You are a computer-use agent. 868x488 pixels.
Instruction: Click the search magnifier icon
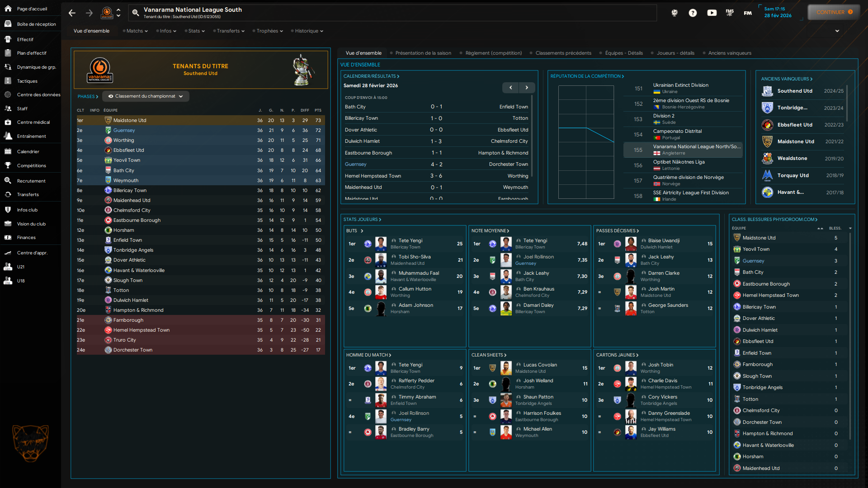coord(135,13)
